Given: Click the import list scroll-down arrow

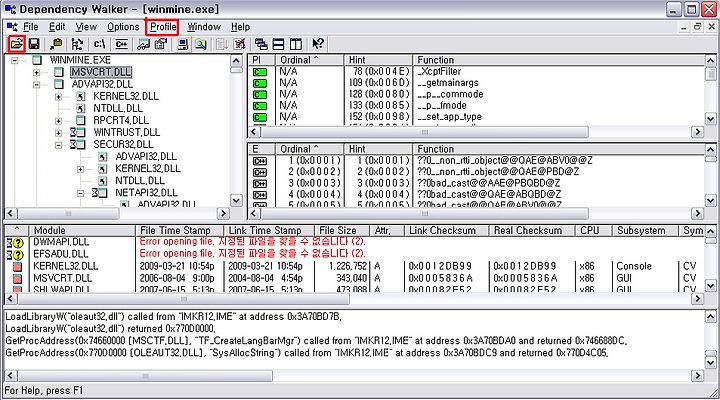Looking at the screenshot, I should coord(710,118).
